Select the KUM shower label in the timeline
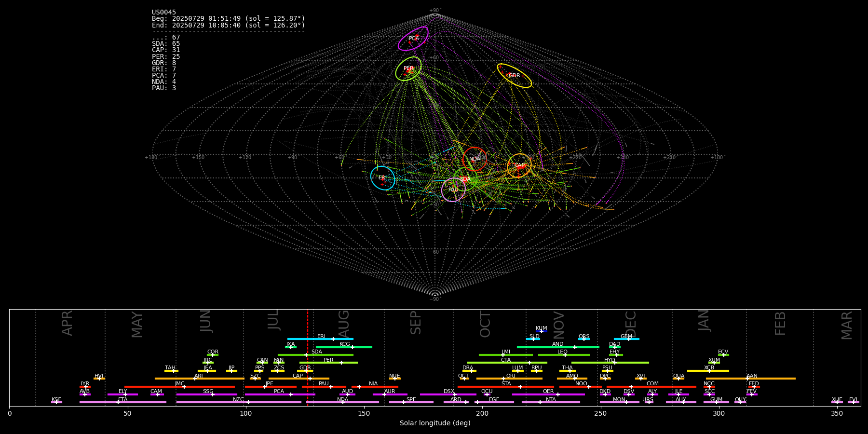Viewport: 868px width, 434px height. (542, 328)
